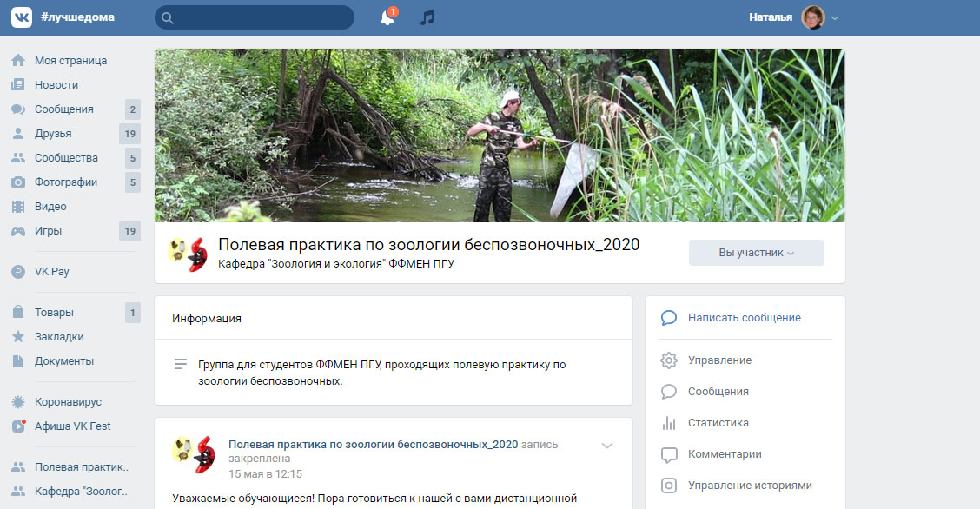Click the person icon beside Друзья
The image size is (980, 509).
point(18,134)
